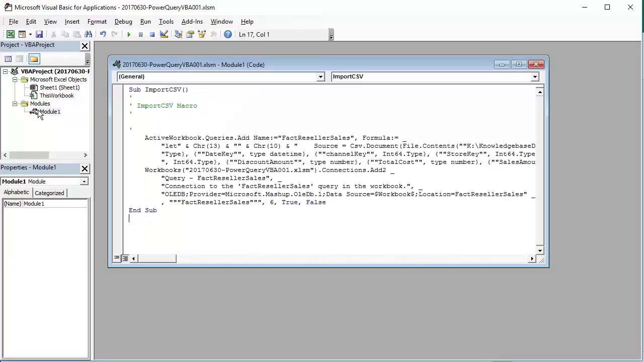The image size is (644, 362).
Task: Select the Microsoft Excel Objects folder label
Action: coord(58,79)
